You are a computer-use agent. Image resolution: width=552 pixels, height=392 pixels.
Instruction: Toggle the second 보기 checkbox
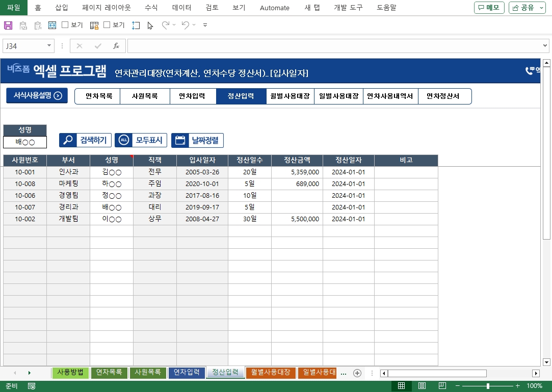[x=107, y=24]
